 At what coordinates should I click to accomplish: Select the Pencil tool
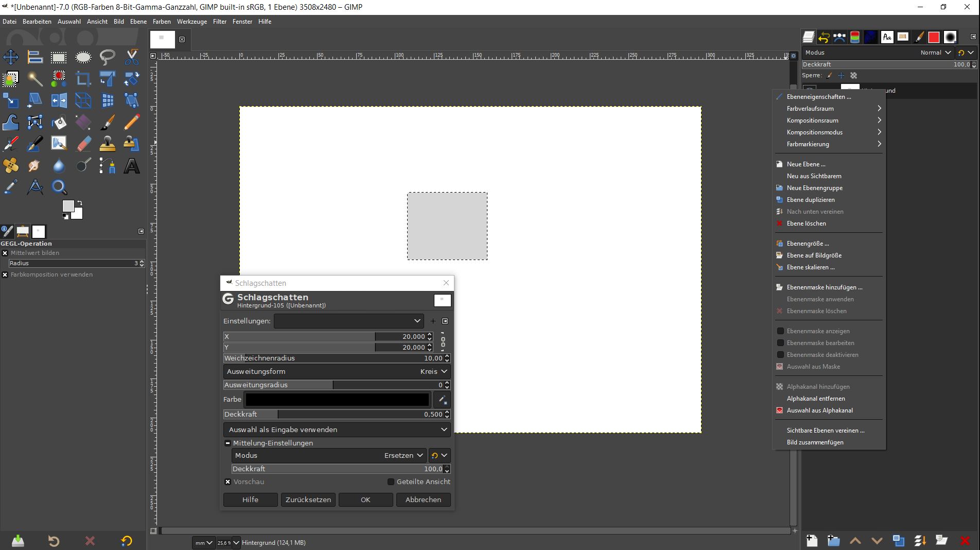[x=132, y=122]
